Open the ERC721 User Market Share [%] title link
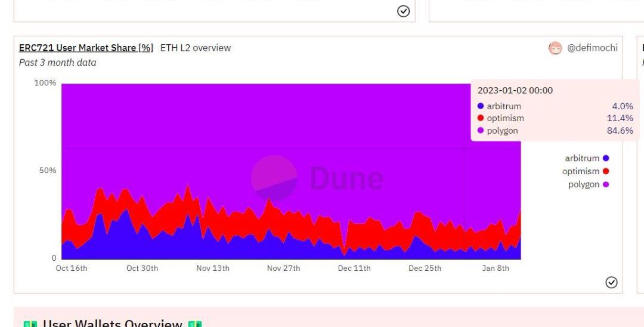The width and height of the screenshot is (644, 327). pyautogui.click(x=86, y=48)
